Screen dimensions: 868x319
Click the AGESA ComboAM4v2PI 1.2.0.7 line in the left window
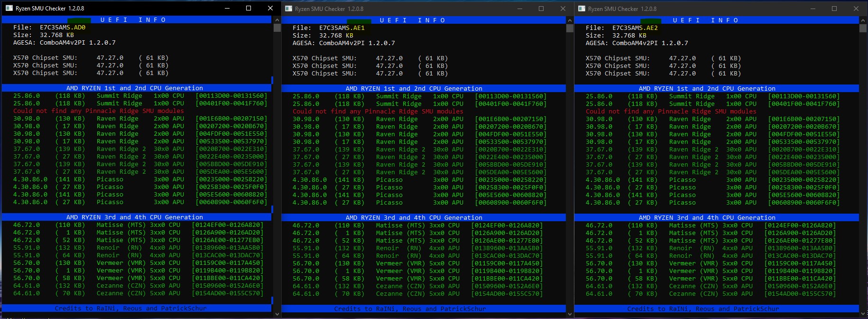point(65,43)
